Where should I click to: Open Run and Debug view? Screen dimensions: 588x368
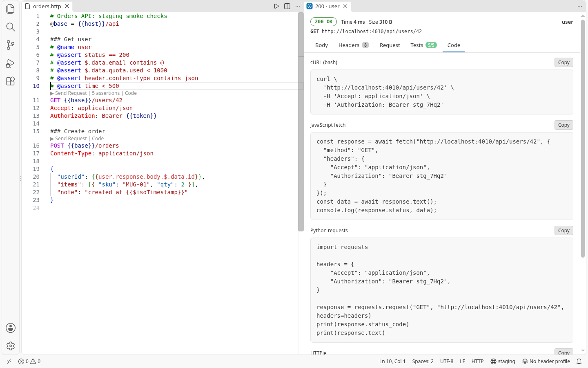tap(11, 63)
